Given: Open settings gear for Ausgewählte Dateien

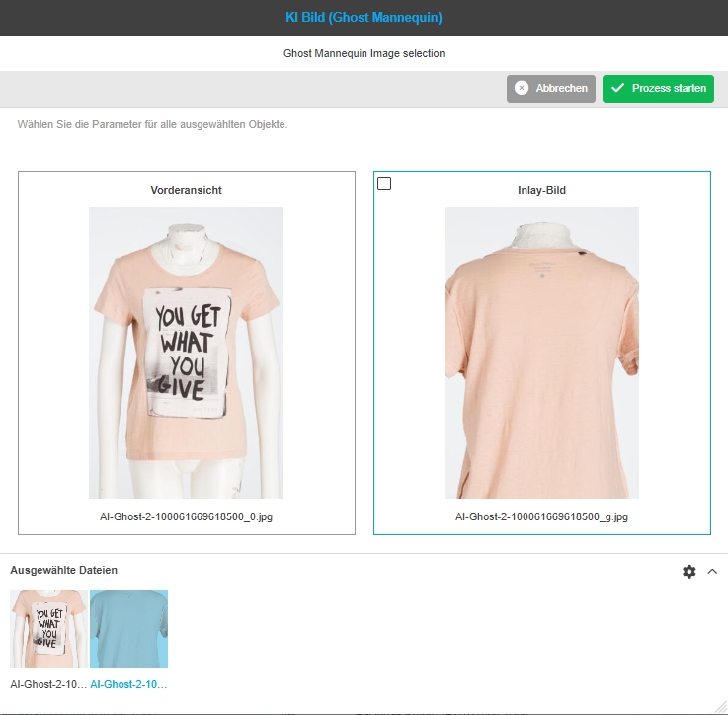Looking at the screenshot, I should tap(689, 571).
